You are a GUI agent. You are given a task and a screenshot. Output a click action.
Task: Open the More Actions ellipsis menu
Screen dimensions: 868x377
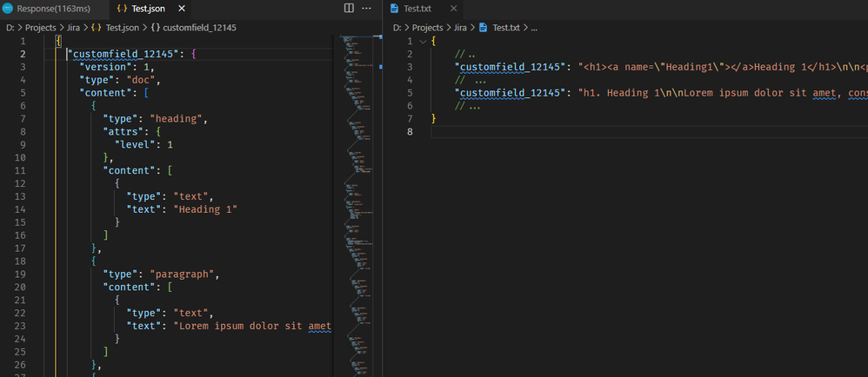pyautogui.click(x=366, y=9)
